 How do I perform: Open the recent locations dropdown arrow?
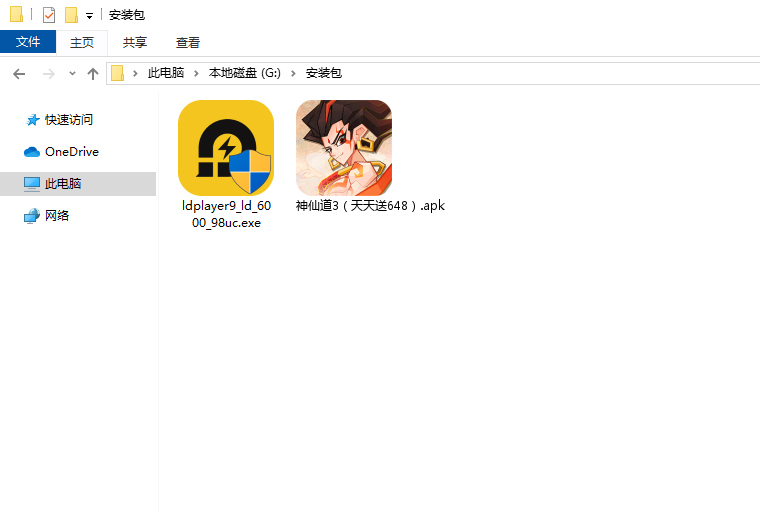click(x=72, y=74)
